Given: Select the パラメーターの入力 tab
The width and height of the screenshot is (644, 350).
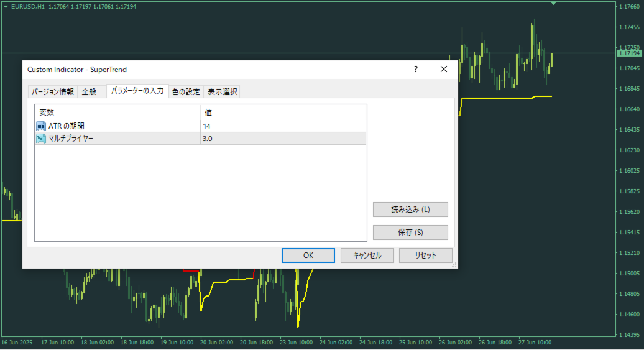Looking at the screenshot, I should coord(137,91).
